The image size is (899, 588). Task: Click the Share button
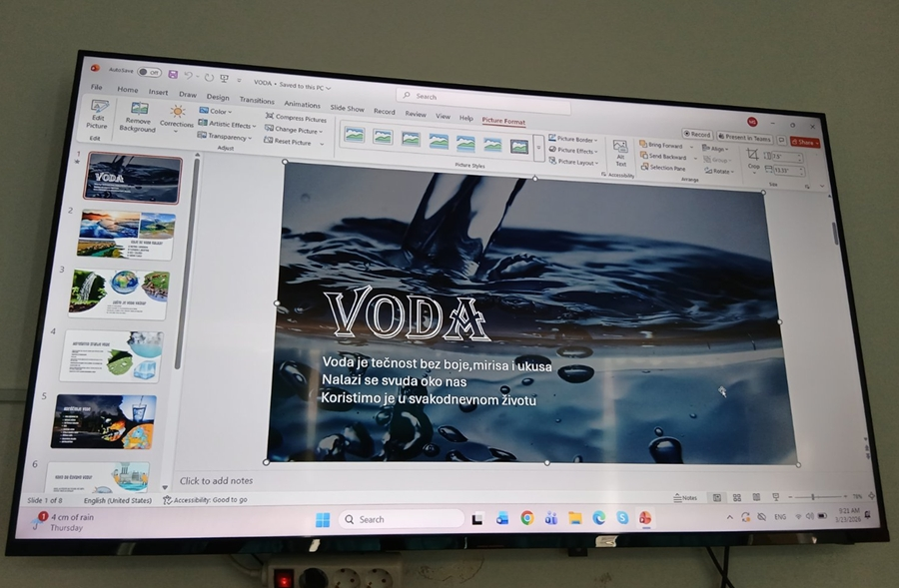(x=804, y=142)
